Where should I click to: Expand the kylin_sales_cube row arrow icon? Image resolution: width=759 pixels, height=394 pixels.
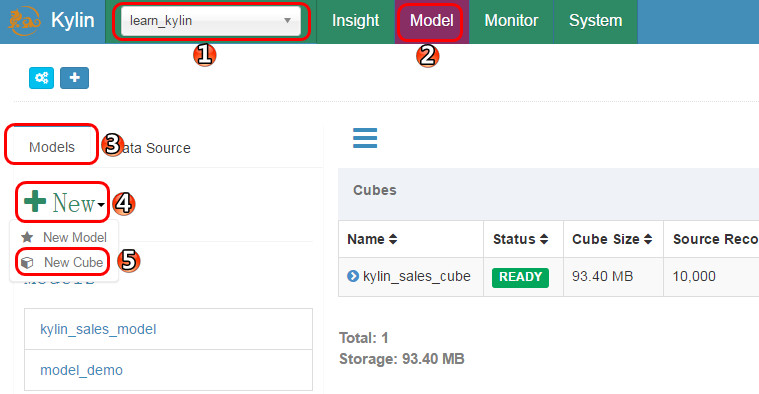tap(353, 276)
